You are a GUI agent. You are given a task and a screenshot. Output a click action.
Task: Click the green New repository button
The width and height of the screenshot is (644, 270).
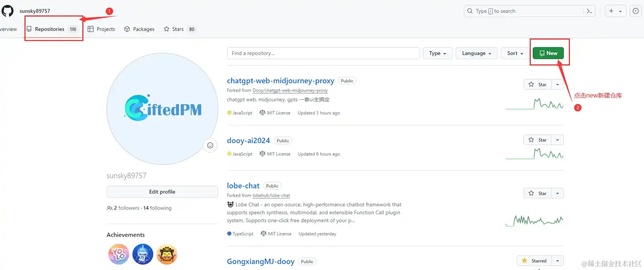tap(548, 53)
